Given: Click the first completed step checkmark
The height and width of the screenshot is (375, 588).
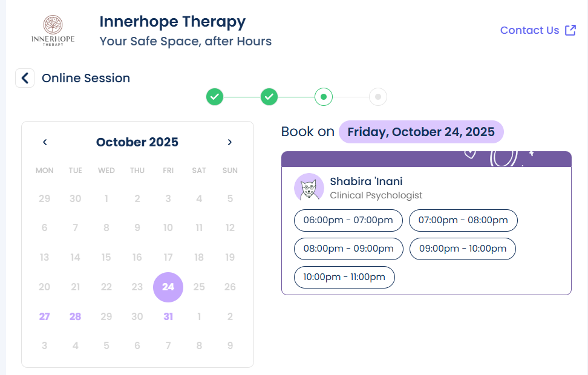Looking at the screenshot, I should [215, 96].
